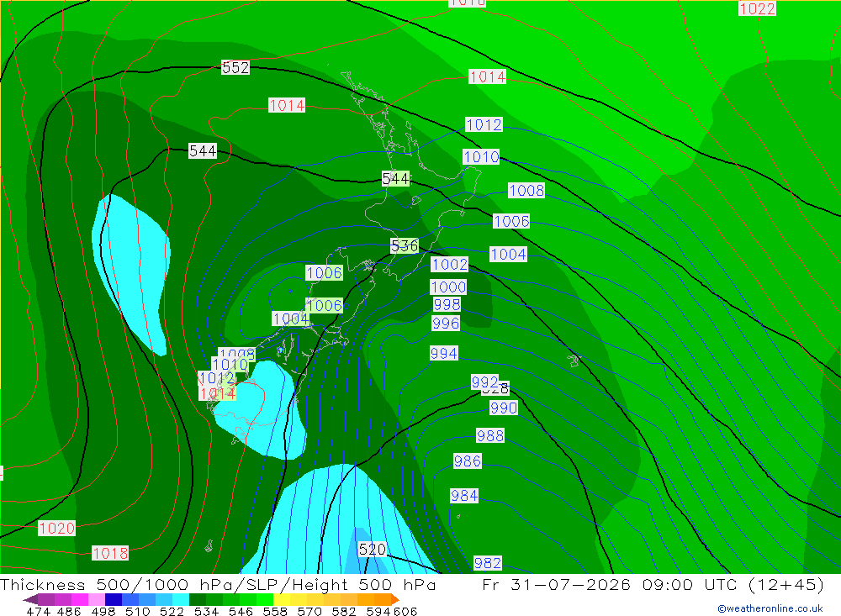This screenshot has width=841, height=616.
Task: Click the 986 isobar label
Action: [x=468, y=461]
